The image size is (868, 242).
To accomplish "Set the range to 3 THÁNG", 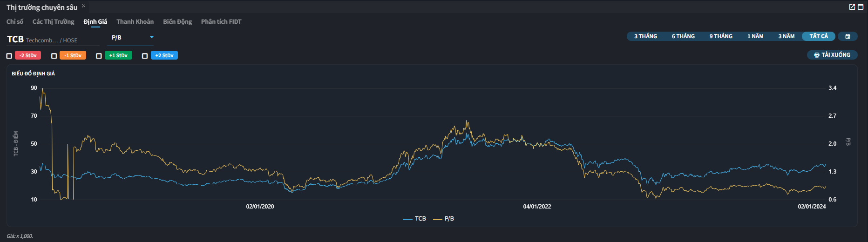I will coord(645,36).
